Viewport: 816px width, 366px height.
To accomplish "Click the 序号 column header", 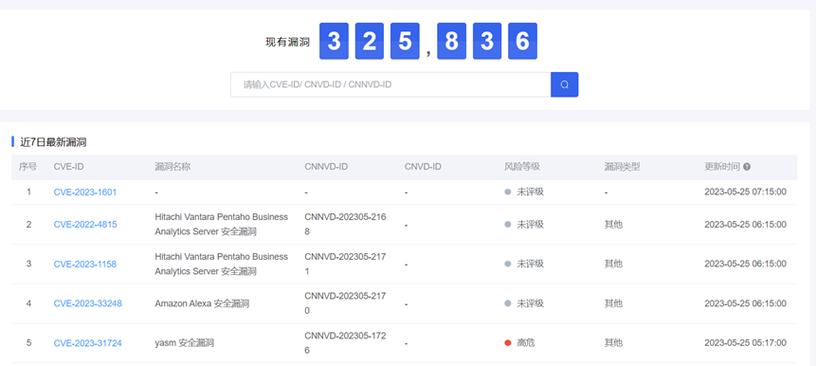I will [28, 167].
